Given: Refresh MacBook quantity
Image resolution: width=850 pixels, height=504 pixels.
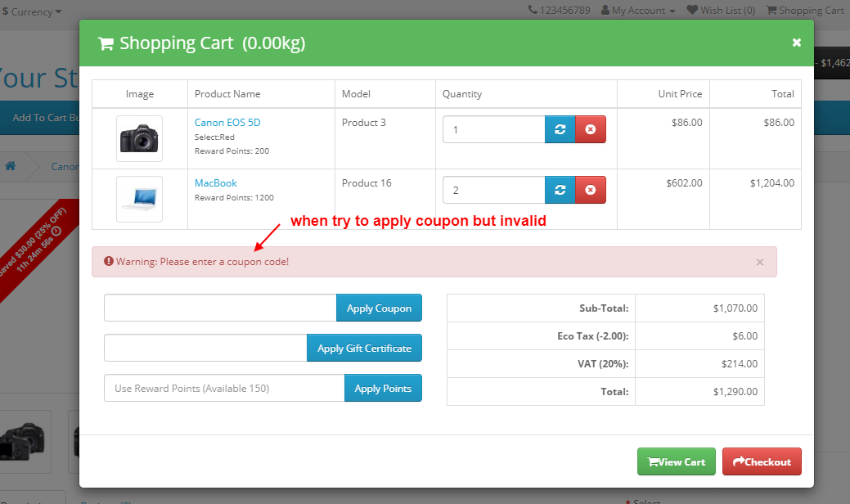Looking at the screenshot, I should tap(560, 191).
